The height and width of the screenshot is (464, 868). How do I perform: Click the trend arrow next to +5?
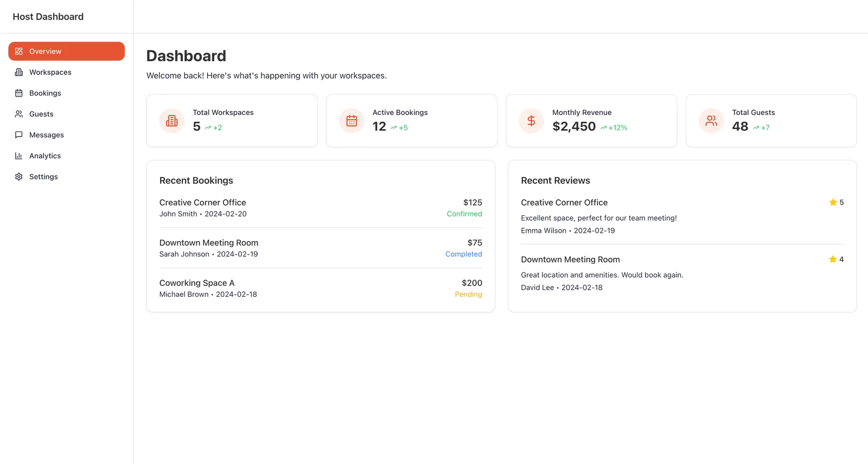coord(394,128)
